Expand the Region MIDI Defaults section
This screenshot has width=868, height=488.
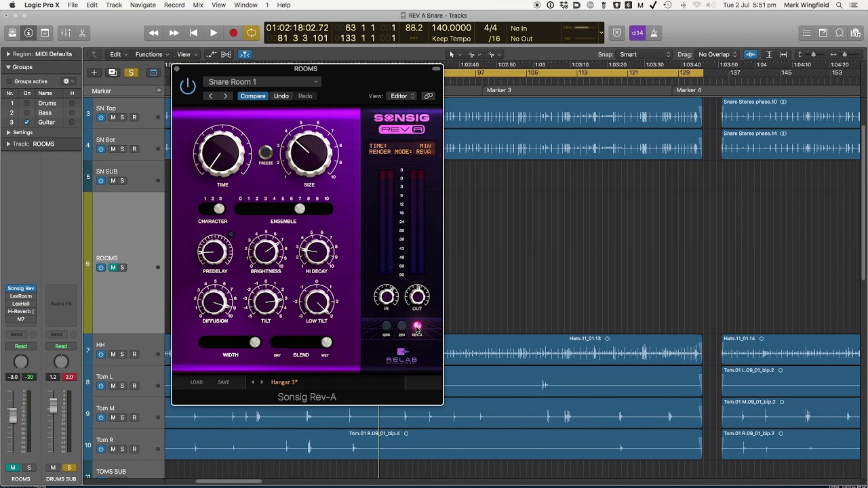point(8,54)
